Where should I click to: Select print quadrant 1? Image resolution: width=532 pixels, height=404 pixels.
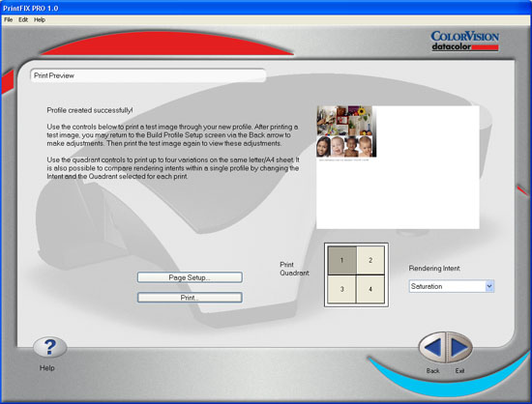coord(342,260)
